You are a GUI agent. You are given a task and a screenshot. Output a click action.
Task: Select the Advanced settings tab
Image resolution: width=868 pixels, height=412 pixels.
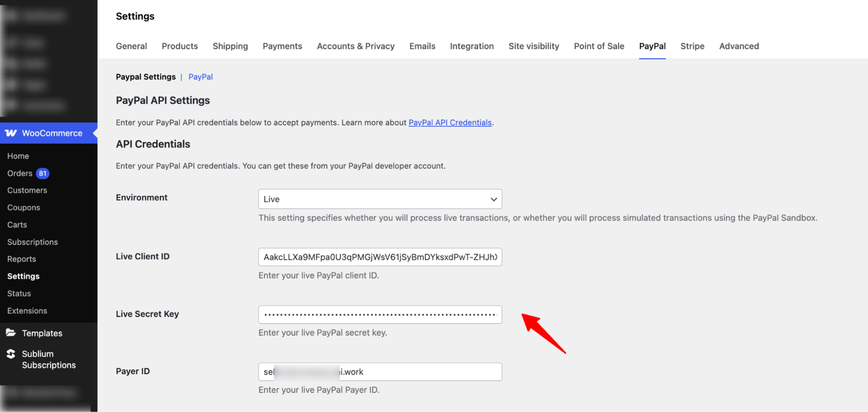coord(739,46)
